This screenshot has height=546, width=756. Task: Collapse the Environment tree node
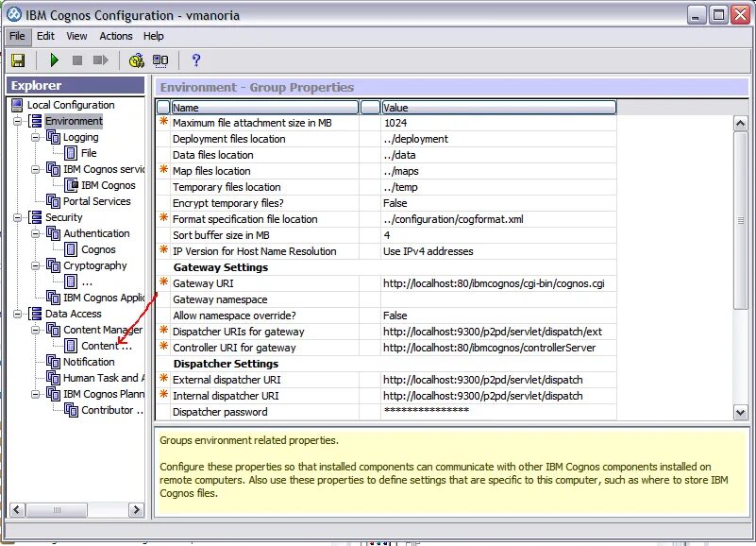18,121
